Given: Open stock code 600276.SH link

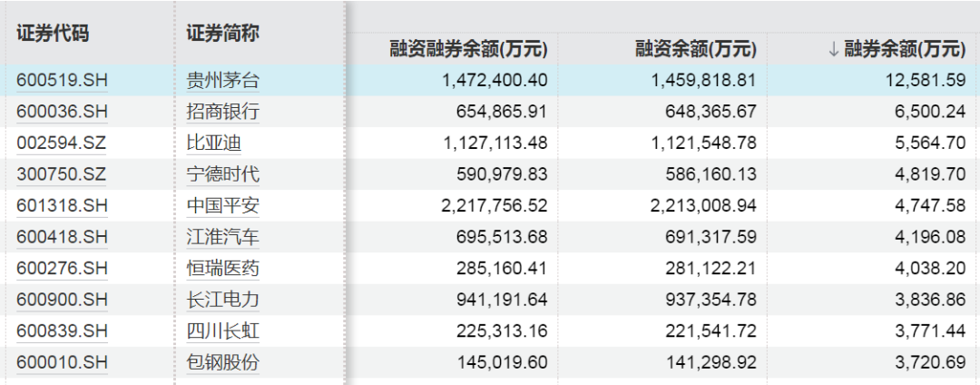Looking at the screenshot, I should pyautogui.click(x=62, y=269).
